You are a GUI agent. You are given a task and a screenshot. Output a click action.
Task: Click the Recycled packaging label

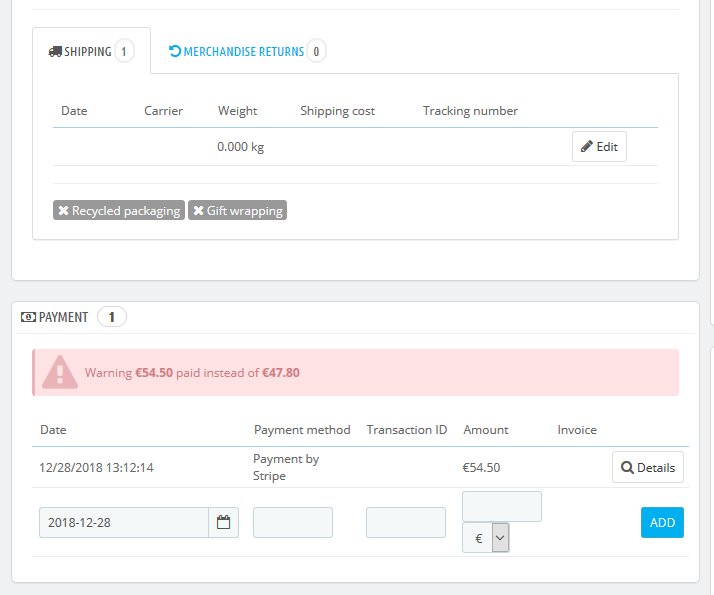point(119,210)
